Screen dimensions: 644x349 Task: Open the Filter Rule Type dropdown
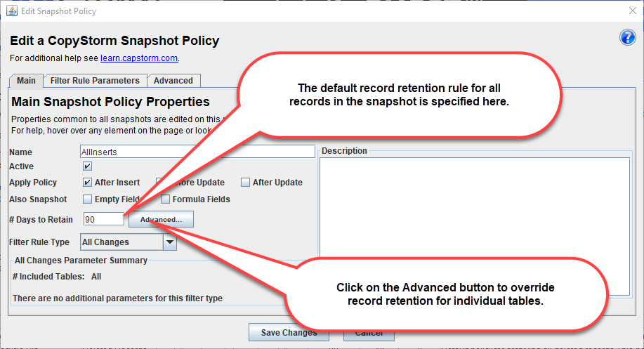click(129, 242)
